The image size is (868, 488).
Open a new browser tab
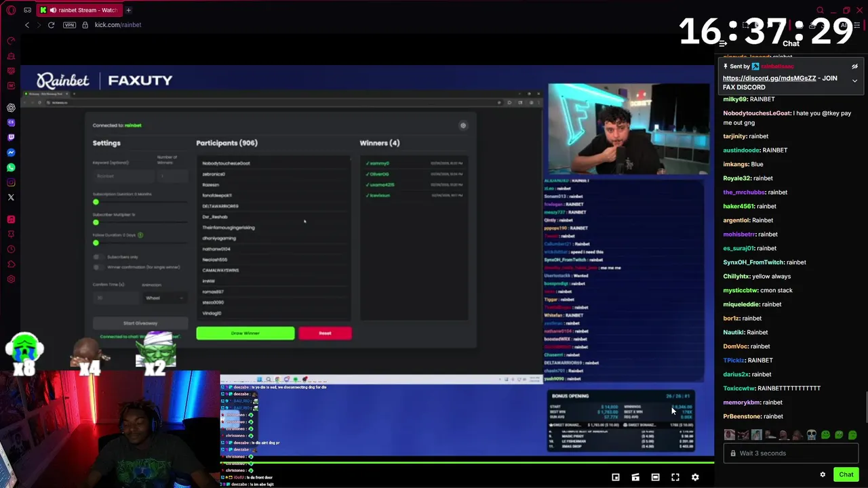[128, 10]
